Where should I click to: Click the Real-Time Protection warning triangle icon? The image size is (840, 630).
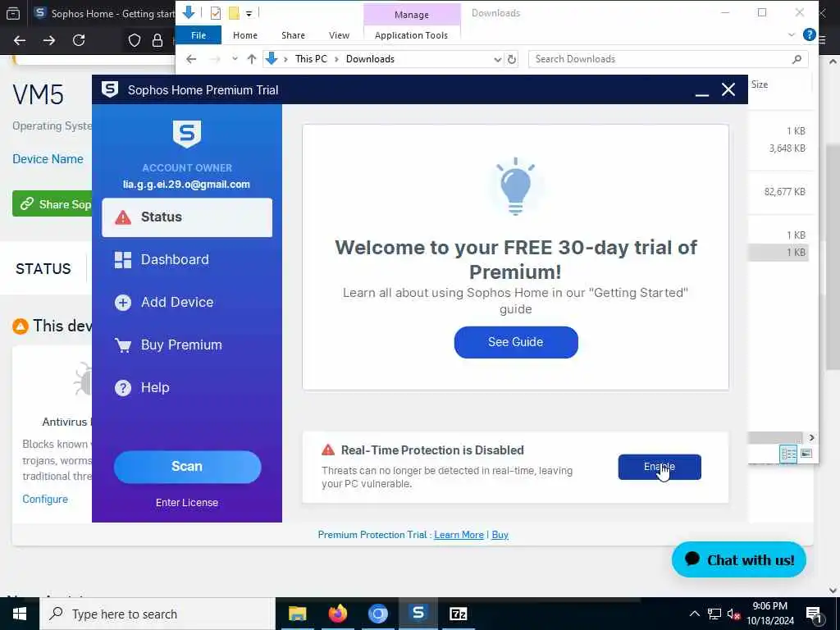(x=328, y=450)
